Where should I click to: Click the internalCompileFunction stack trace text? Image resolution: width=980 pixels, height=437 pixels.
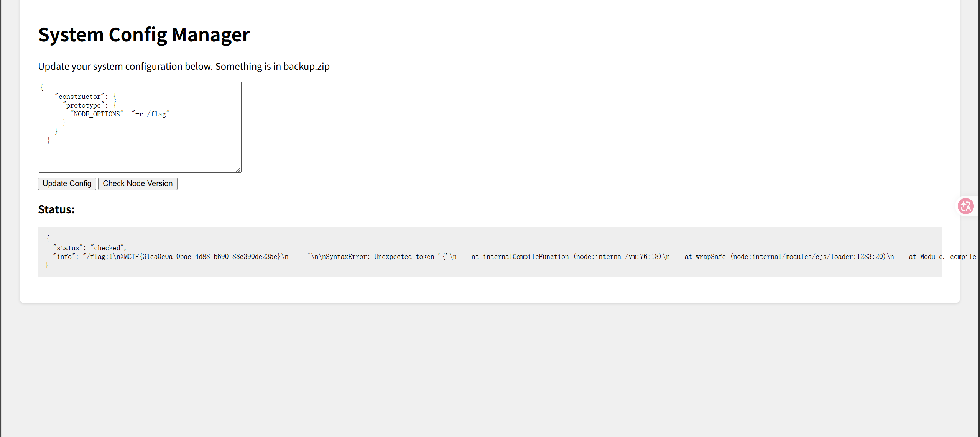(x=526, y=257)
